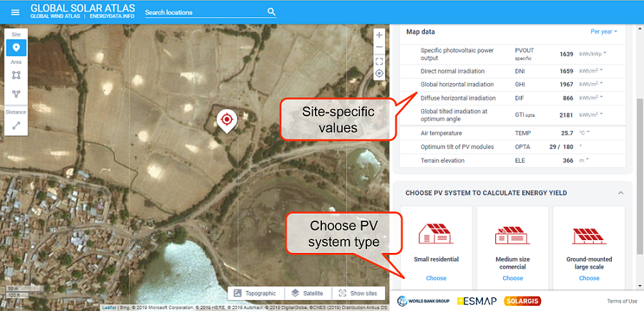Select the polygon Area tool
Image resolution: width=644 pixels, height=311 pixels.
click(16, 94)
